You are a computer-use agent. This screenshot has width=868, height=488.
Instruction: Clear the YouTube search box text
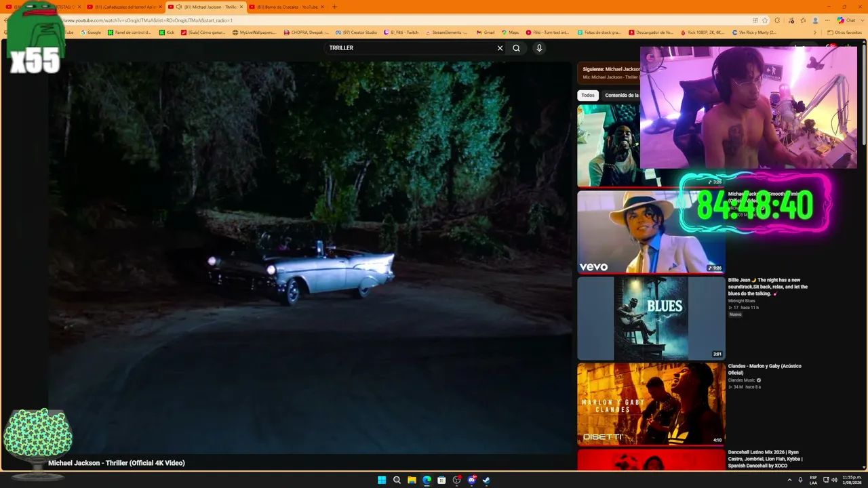(x=500, y=48)
